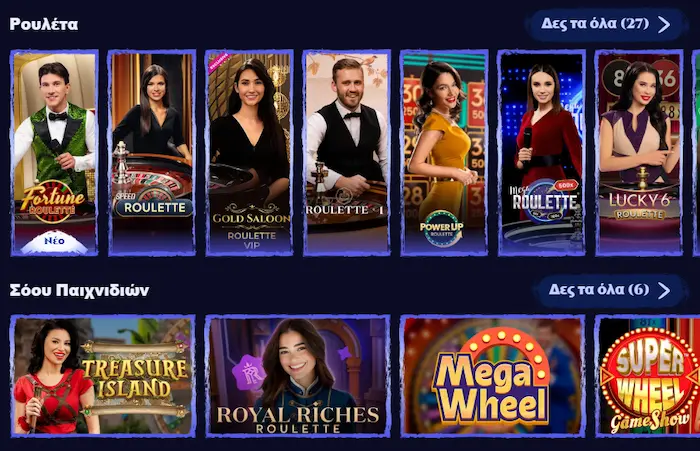Viewport: 700px width, 451px height.
Task: Click the 500x badge on Mega Roulette
Action: pyautogui.click(x=566, y=185)
